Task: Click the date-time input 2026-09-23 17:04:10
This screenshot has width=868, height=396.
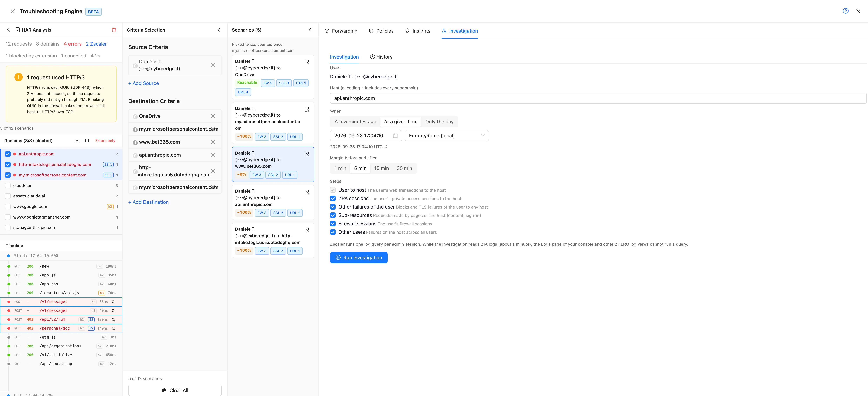Action: coord(366,135)
